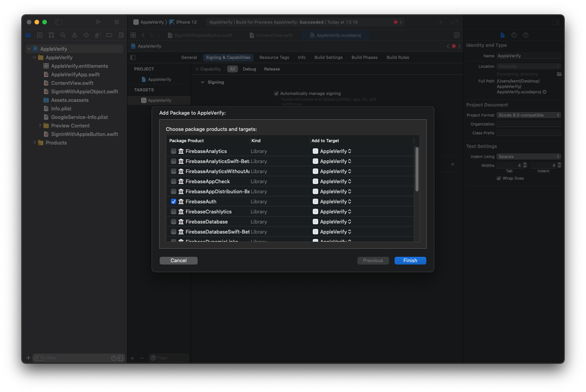Image resolution: width=586 pixels, height=392 pixels.
Task: Collapse the AppleVerify project root
Action: click(x=29, y=49)
